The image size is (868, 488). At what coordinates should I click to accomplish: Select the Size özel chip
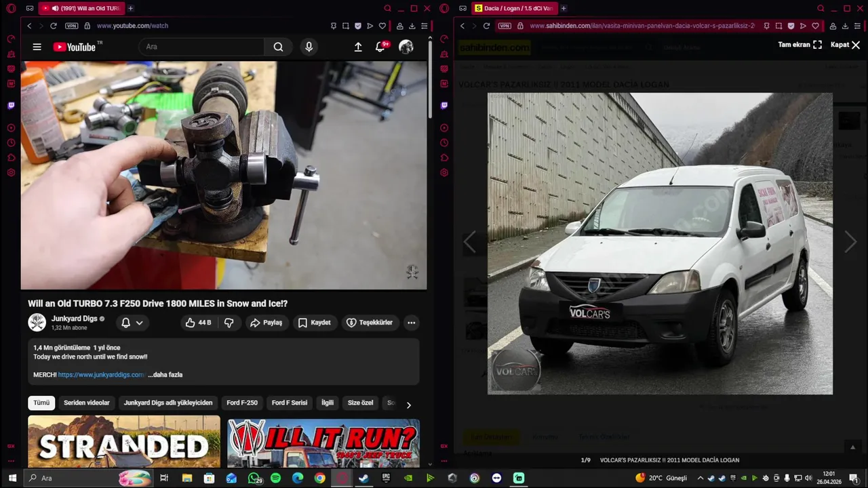pos(360,403)
